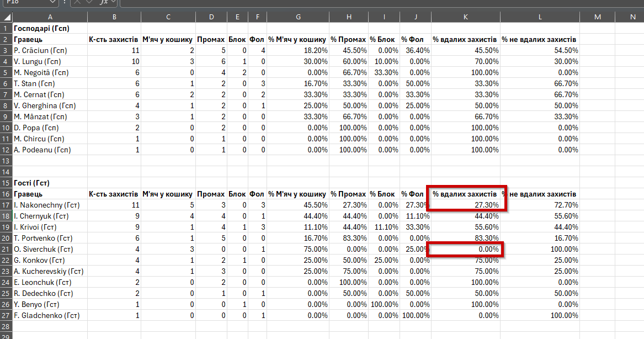This screenshot has height=339, width=644.
Task: Click the Insert Function fx icon
Action: tap(104, 2)
